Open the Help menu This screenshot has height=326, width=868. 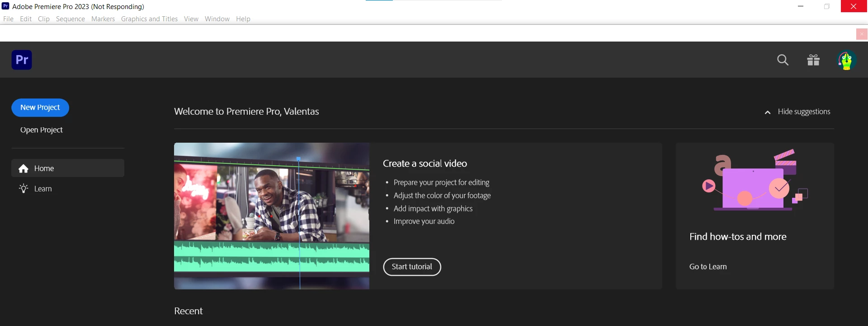pyautogui.click(x=243, y=19)
